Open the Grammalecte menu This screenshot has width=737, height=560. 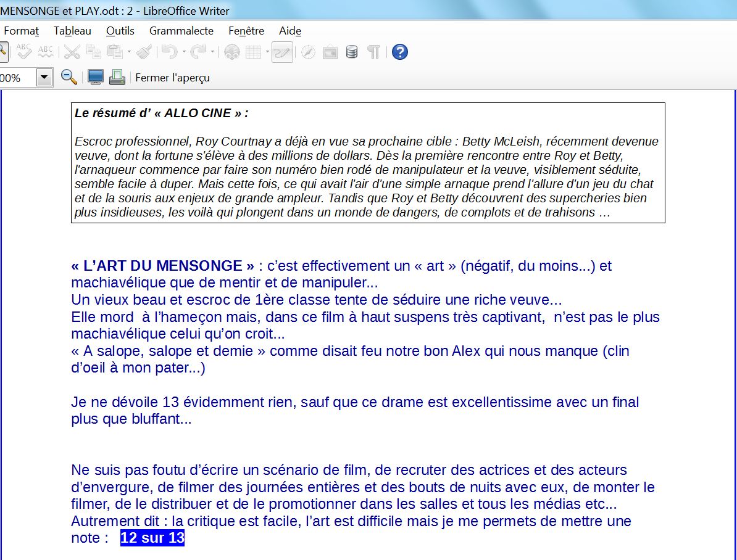pyautogui.click(x=181, y=31)
